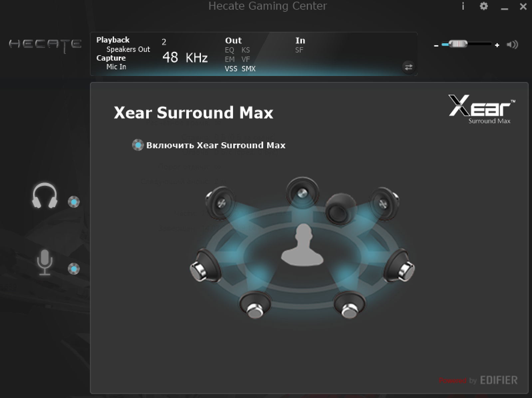The width and height of the screenshot is (532, 398).
Task: Click the Xear Surround Max logo
Action: 482,109
